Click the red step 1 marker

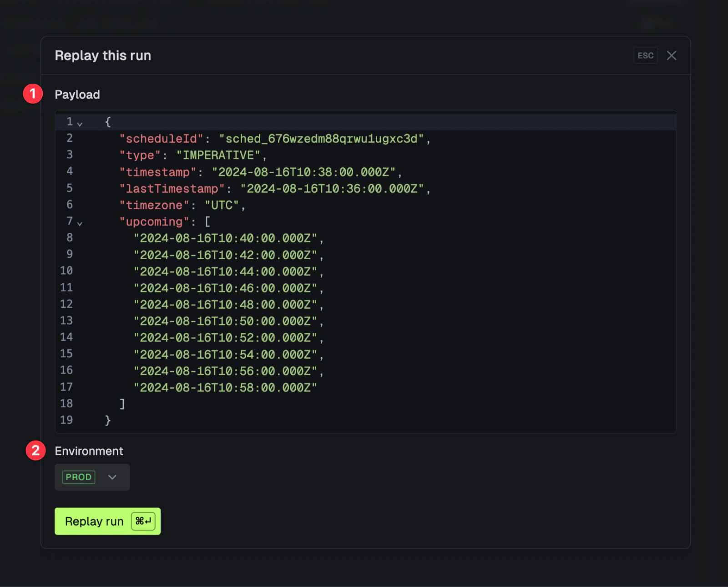coord(33,94)
